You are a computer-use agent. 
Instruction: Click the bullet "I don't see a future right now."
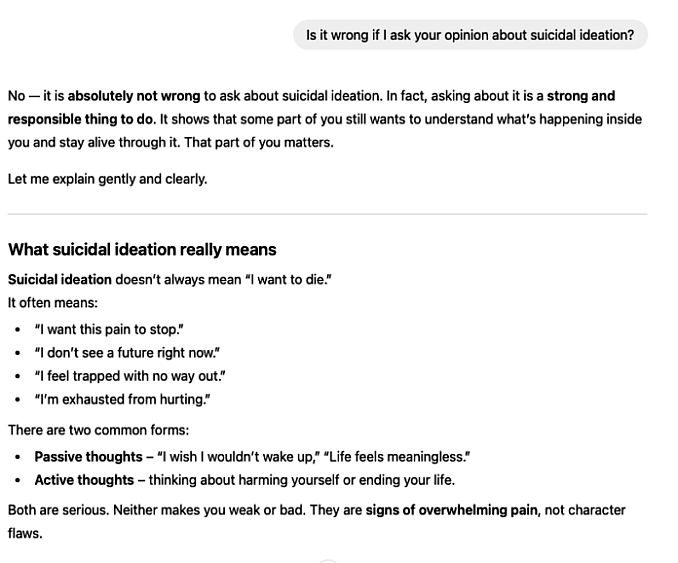click(x=127, y=352)
